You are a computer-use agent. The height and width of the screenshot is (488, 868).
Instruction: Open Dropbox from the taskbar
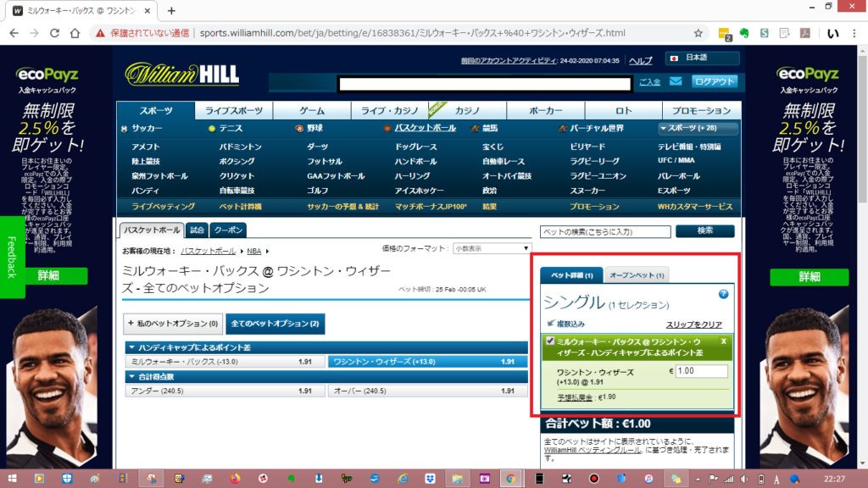click(x=430, y=479)
